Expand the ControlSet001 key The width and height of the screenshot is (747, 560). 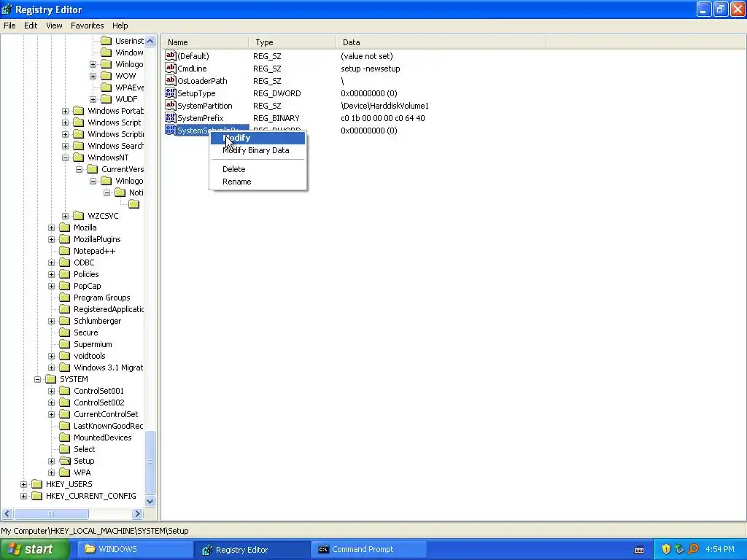tap(52, 391)
